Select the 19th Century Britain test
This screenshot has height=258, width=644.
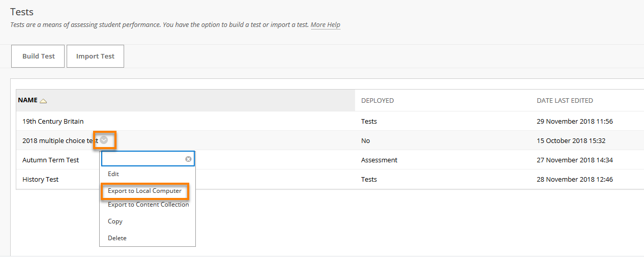(x=53, y=122)
